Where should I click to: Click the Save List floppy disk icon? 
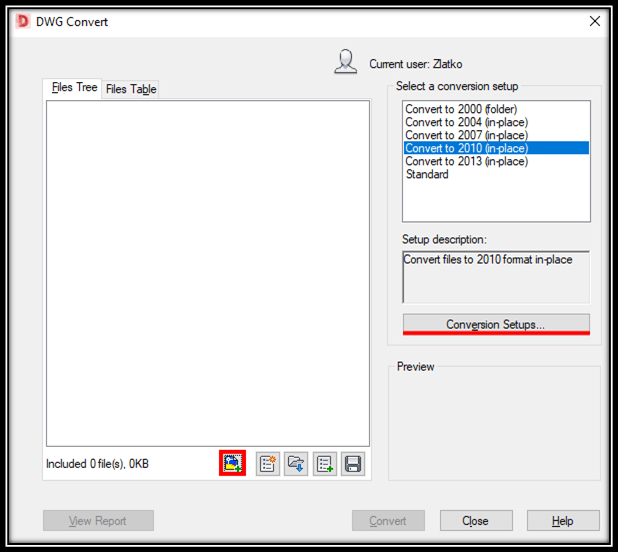[x=353, y=464]
